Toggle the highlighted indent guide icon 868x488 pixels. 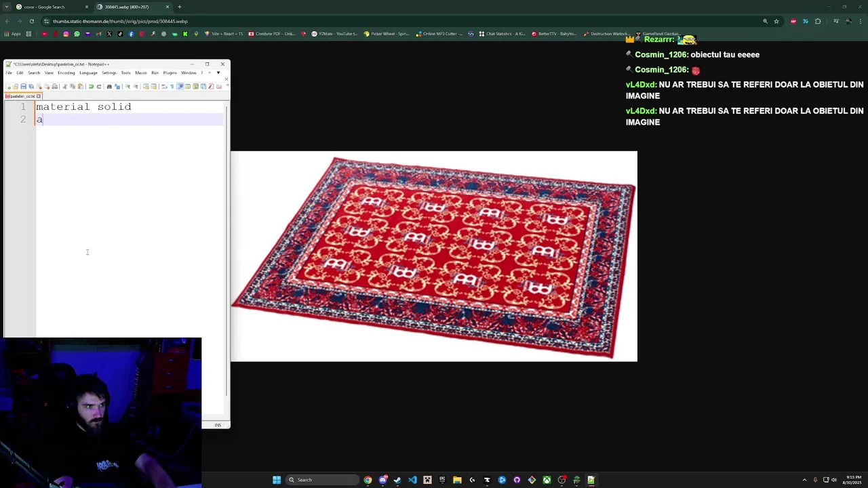180,86
